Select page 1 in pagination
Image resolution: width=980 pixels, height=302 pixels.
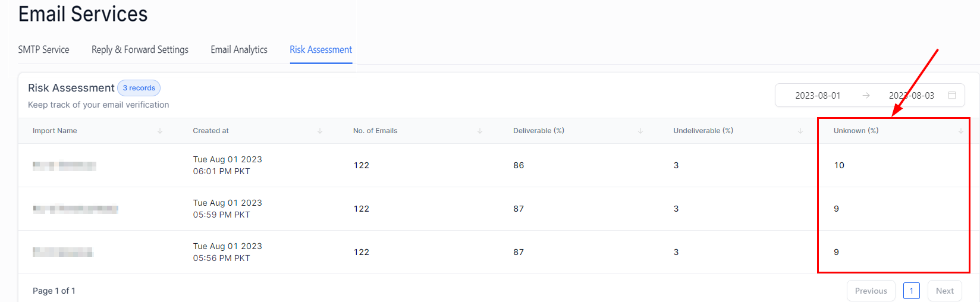pos(911,291)
